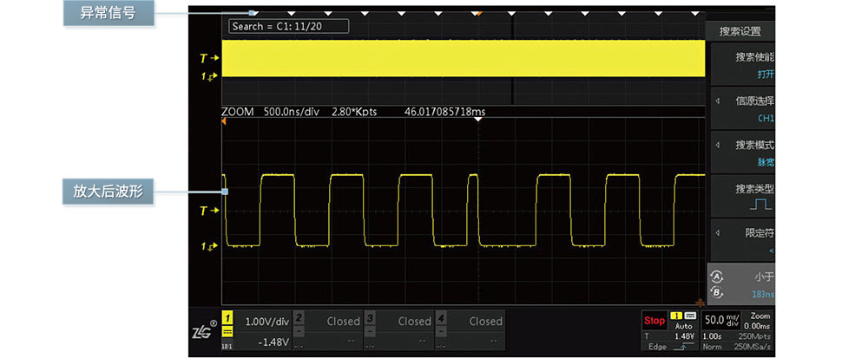Enable closed channel 3

(x=398, y=328)
